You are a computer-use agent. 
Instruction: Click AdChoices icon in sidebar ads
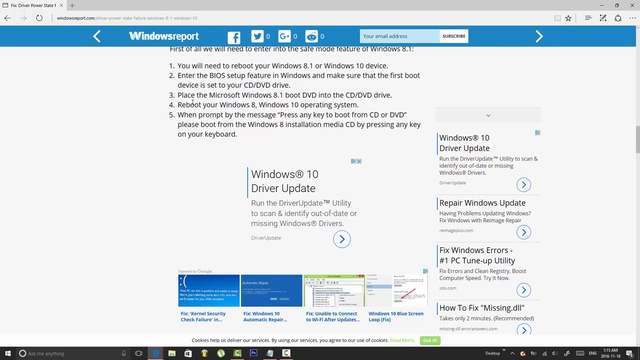(538, 133)
